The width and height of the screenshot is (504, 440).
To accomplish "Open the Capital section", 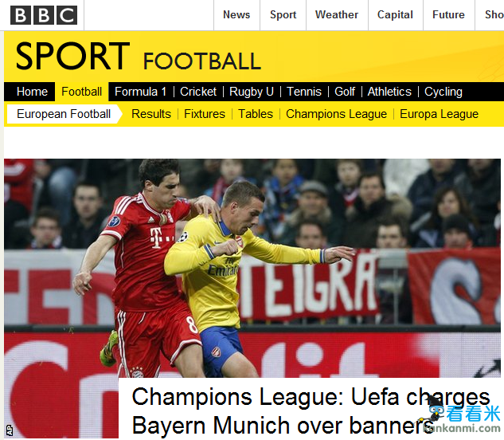I will tap(395, 15).
